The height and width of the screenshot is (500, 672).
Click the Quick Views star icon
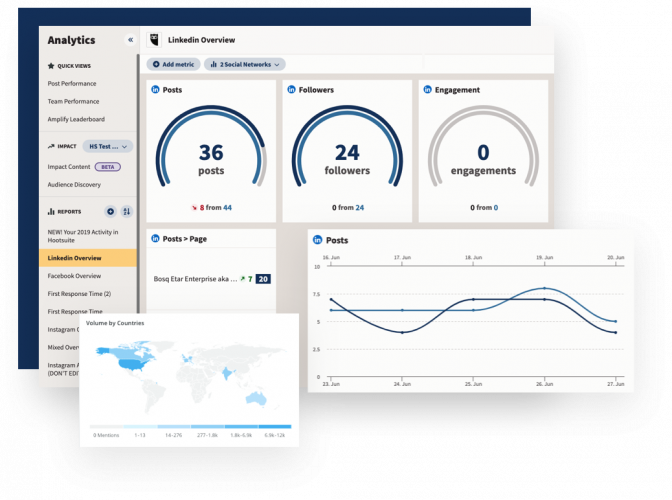(x=51, y=66)
